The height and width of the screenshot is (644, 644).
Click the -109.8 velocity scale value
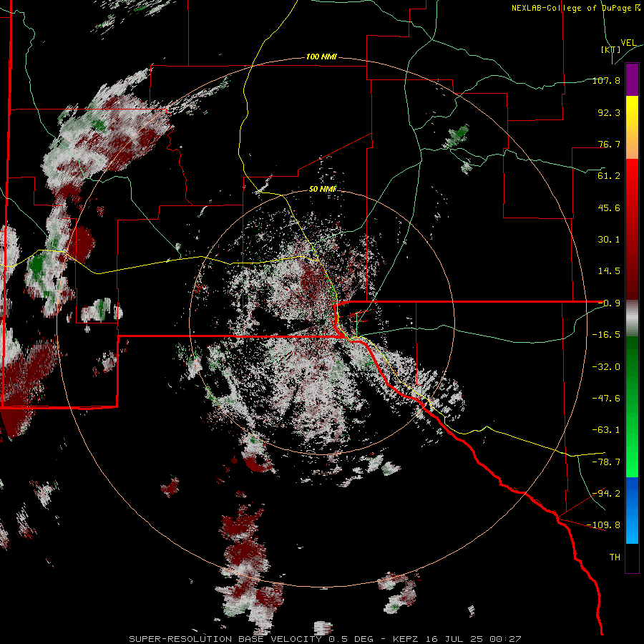[x=603, y=525]
